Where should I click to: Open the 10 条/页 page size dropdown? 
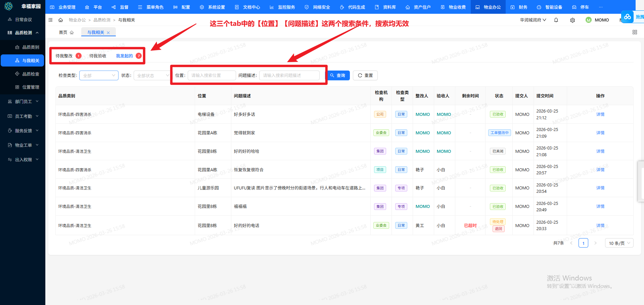click(x=619, y=243)
